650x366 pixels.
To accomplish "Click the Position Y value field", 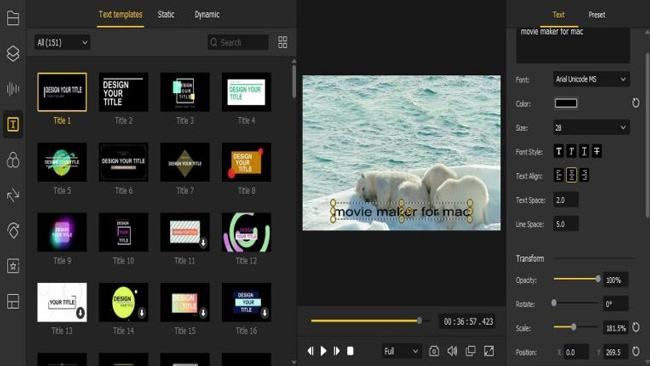I will (x=615, y=352).
